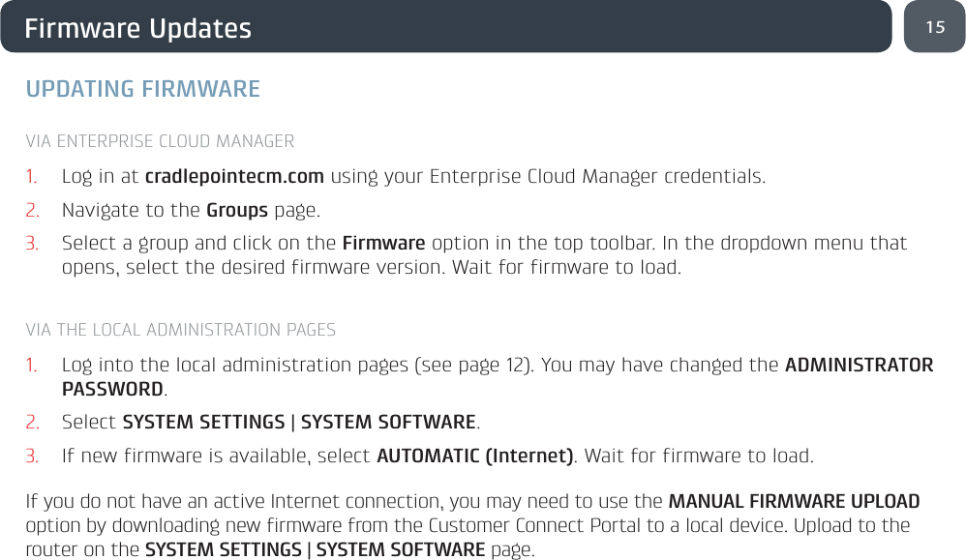The width and height of the screenshot is (966, 560).
Task: Click the 'MANUAL FIRMWARE UPLOAD' bold text
Action: 794,501
